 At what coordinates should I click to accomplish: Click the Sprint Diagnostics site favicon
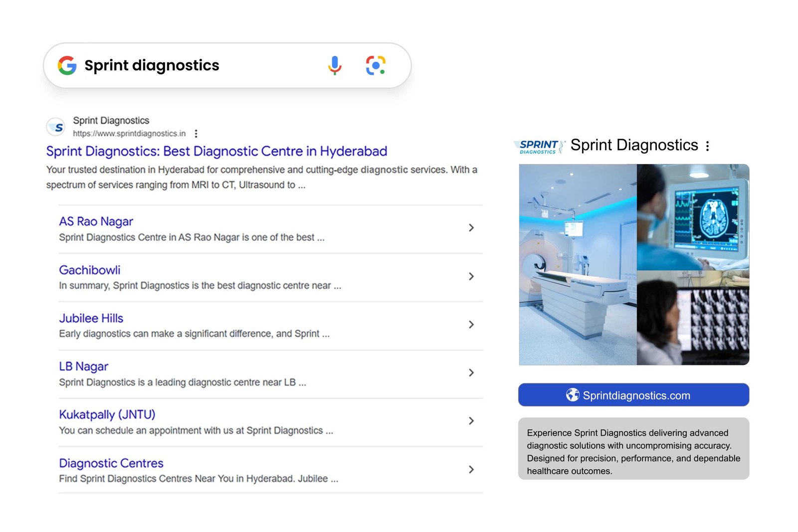(x=56, y=127)
